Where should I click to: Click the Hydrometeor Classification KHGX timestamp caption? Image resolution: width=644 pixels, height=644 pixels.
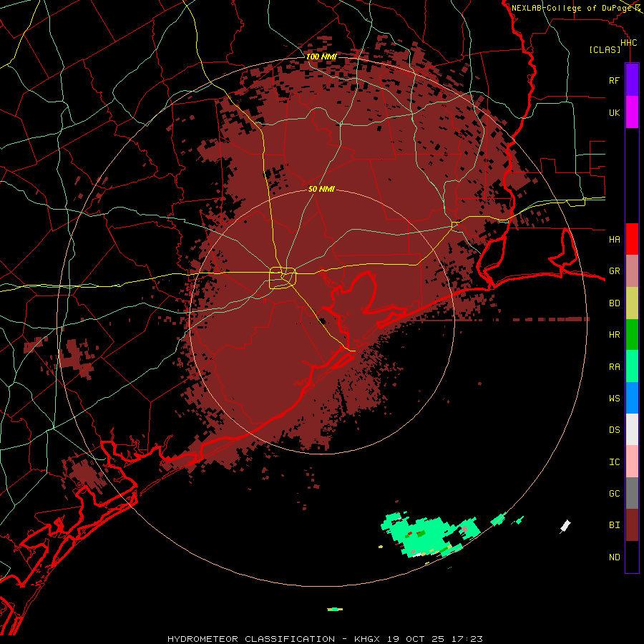pyautogui.click(x=325, y=639)
